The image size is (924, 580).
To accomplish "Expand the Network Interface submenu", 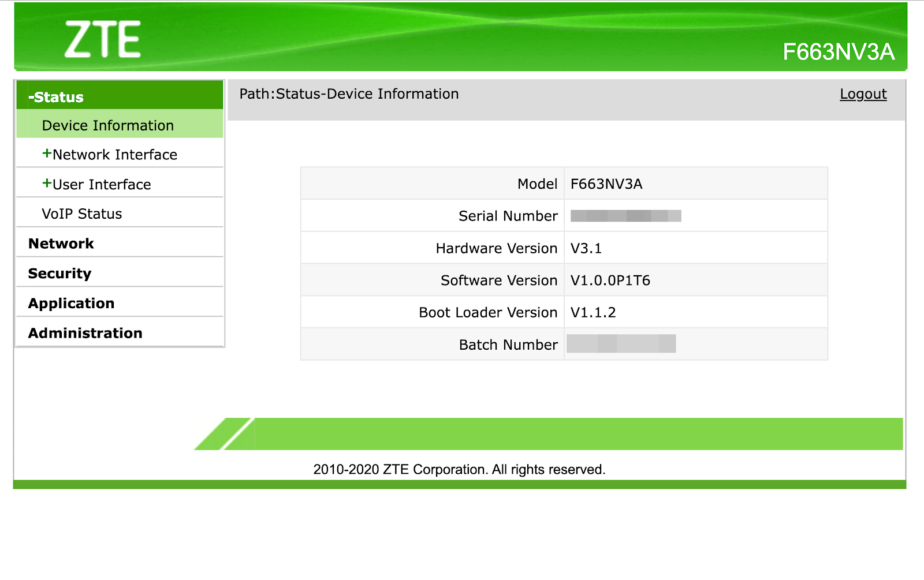I will pos(110,154).
